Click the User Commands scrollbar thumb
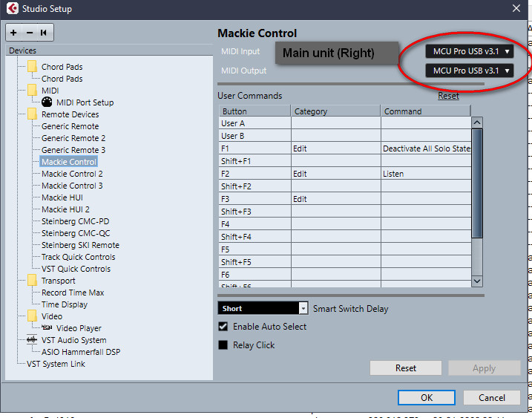532x418 pixels. [x=477, y=183]
